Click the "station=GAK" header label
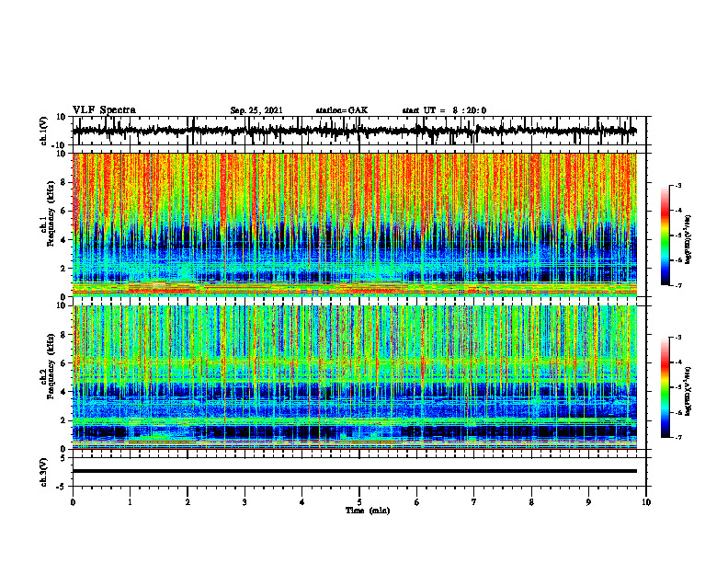 (x=342, y=110)
